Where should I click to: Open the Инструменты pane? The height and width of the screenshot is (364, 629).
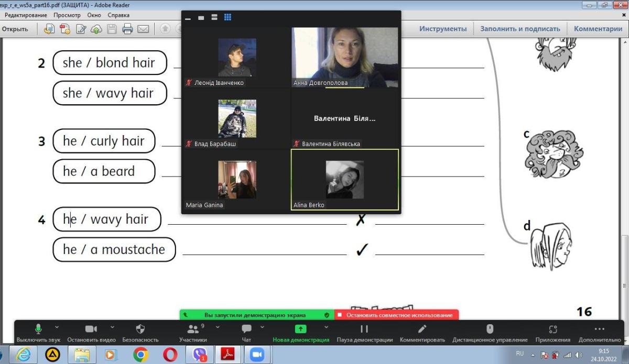443,29
